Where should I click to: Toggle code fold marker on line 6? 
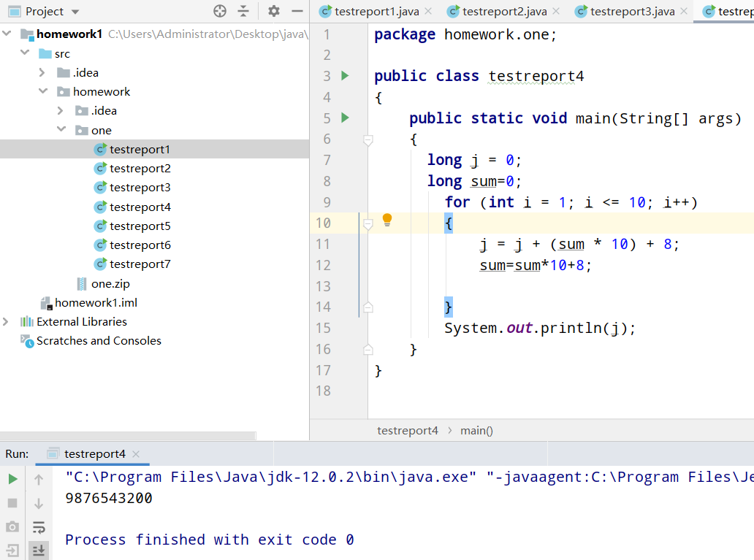point(368,140)
